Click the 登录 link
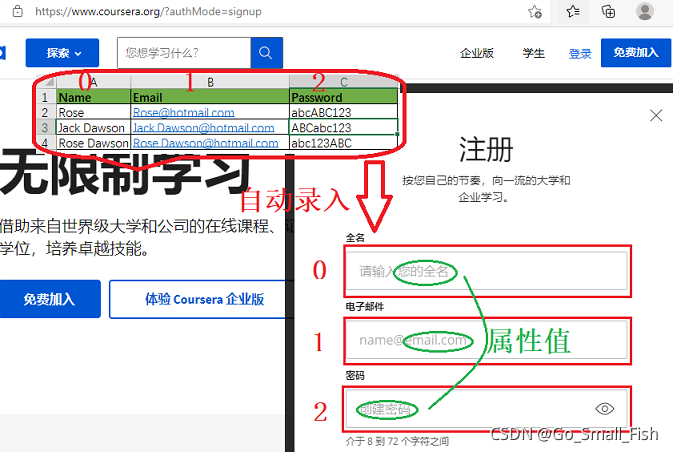Screen dimensions: 673x452 (x=580, y=54)
